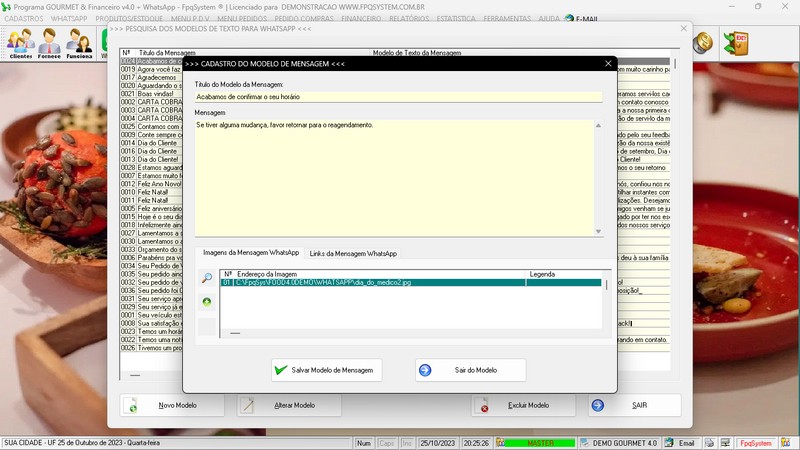Image resolution: width=800 pixels, height=450 pixels.
Task: Click the MASTER user status indicator
Action: click(540, 443)
